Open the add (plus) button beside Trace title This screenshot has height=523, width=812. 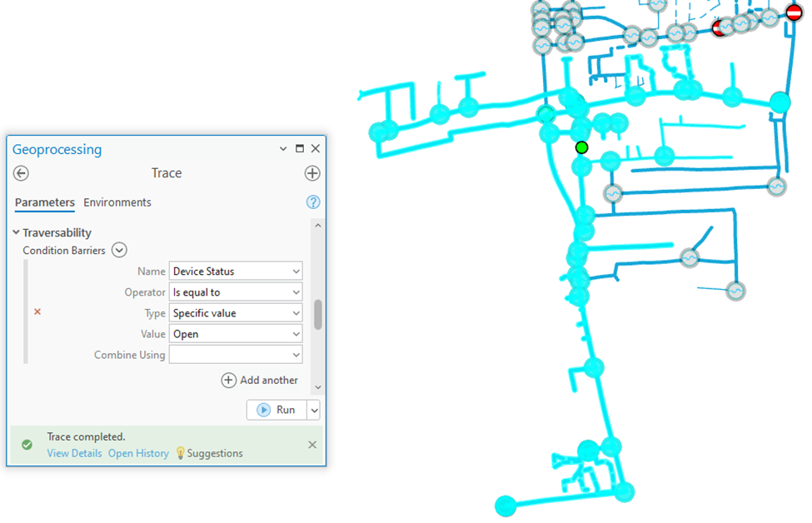(x=312, y=173)
